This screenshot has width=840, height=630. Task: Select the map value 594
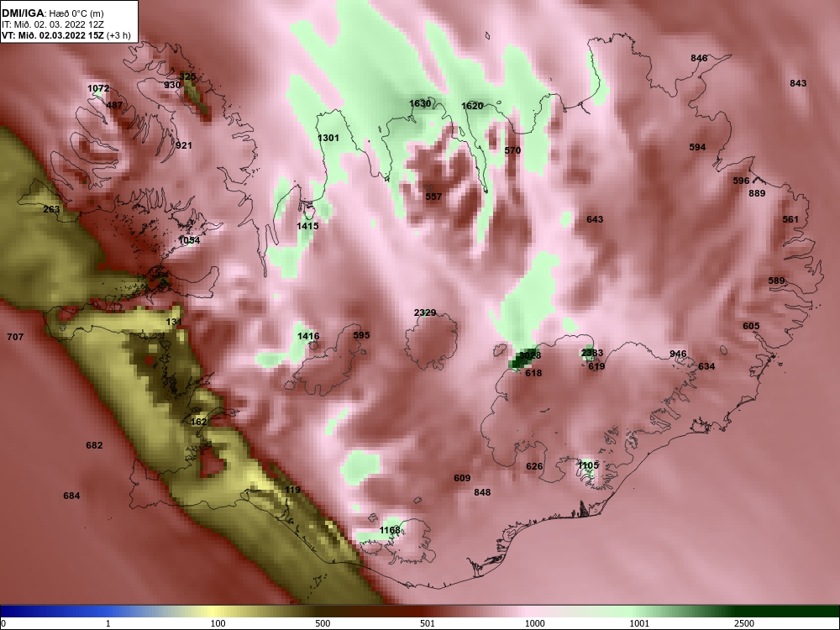pos(697,147)
